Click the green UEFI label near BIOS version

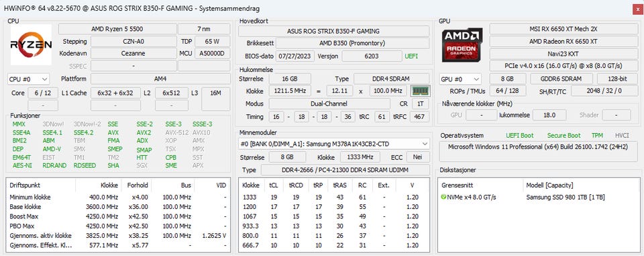(x=411, y=56)
